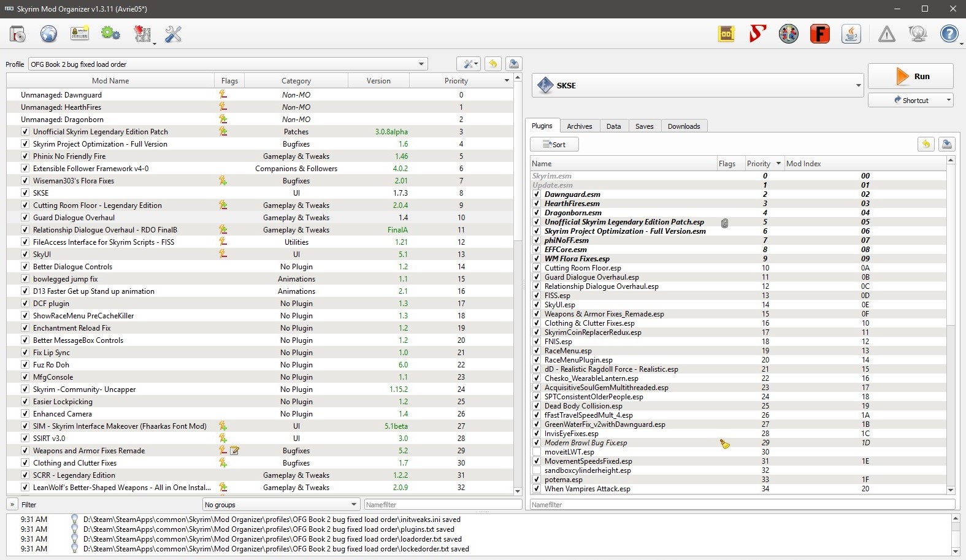Open the Data tab
Screen dimensions: 966x560
pos(614,126)
